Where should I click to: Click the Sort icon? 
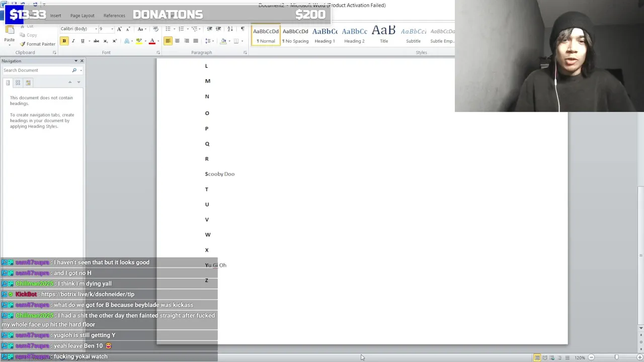click(230, 29)
